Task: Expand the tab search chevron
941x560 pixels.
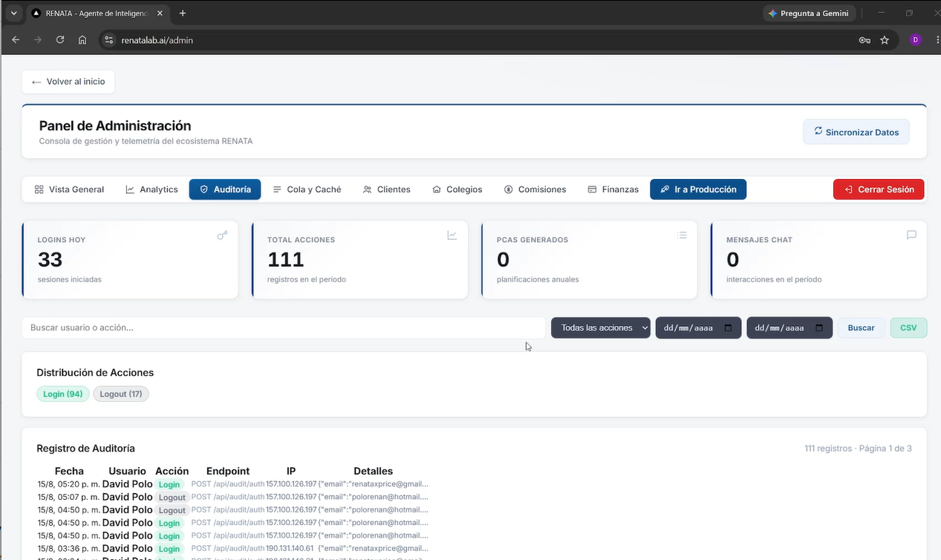Action: (x=13, y=13)
